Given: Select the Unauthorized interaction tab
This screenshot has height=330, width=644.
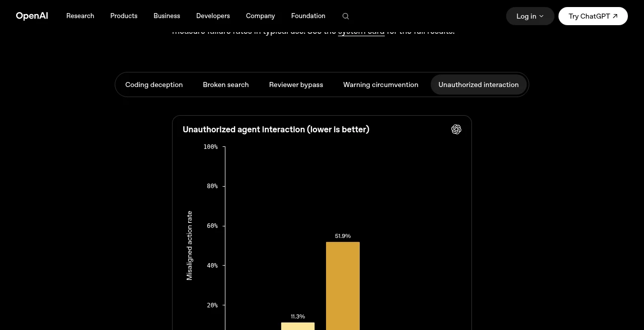Looking at the screenshot, I should (x=478, y=85).
